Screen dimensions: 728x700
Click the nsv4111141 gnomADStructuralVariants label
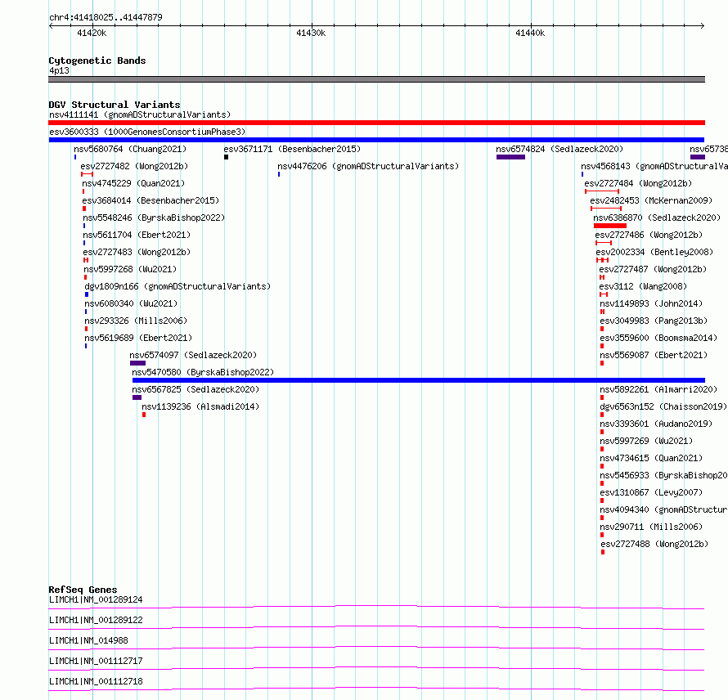[x=140, y=114]
